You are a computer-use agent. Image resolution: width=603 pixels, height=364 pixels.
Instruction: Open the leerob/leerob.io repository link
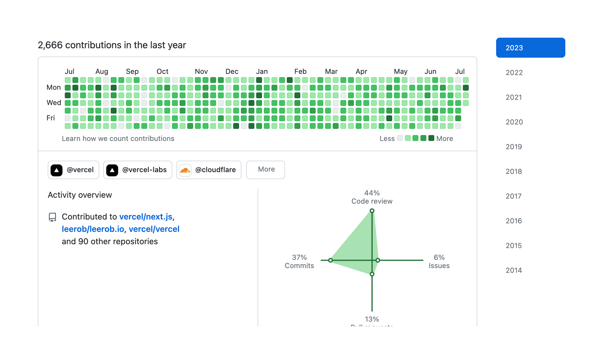(x=93, y=229)
